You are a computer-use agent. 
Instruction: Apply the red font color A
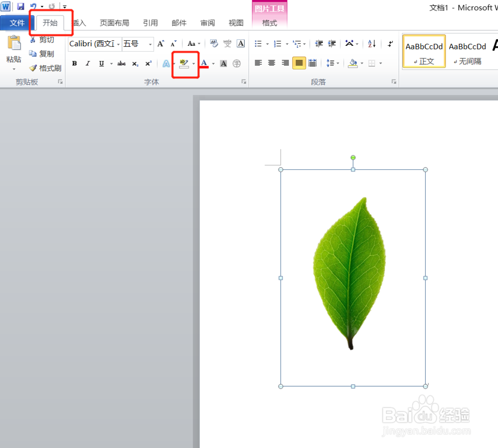(204, 63)
